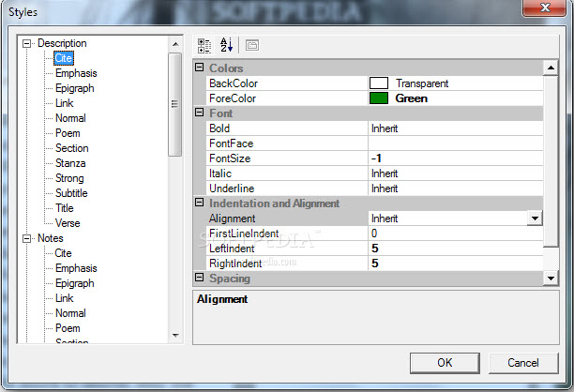
Task: Collapse the Notes tree node
Action: click(x=27, y=238)
